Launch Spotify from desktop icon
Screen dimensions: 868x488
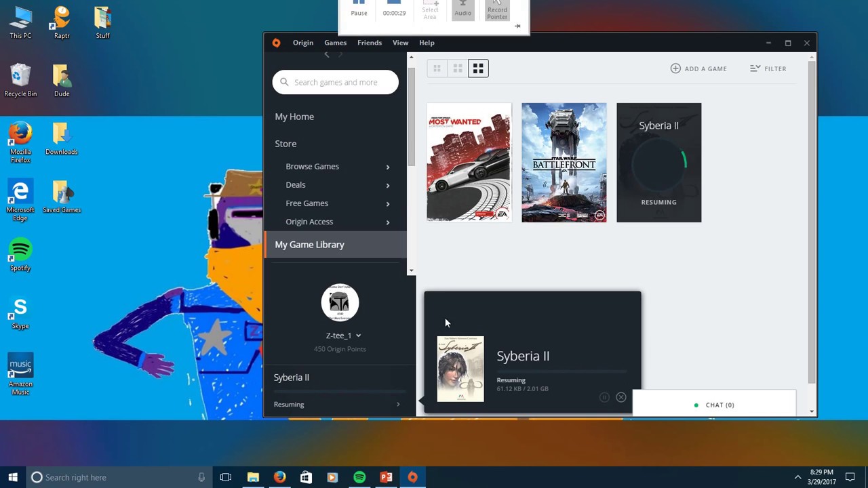[x=20, y=255]
